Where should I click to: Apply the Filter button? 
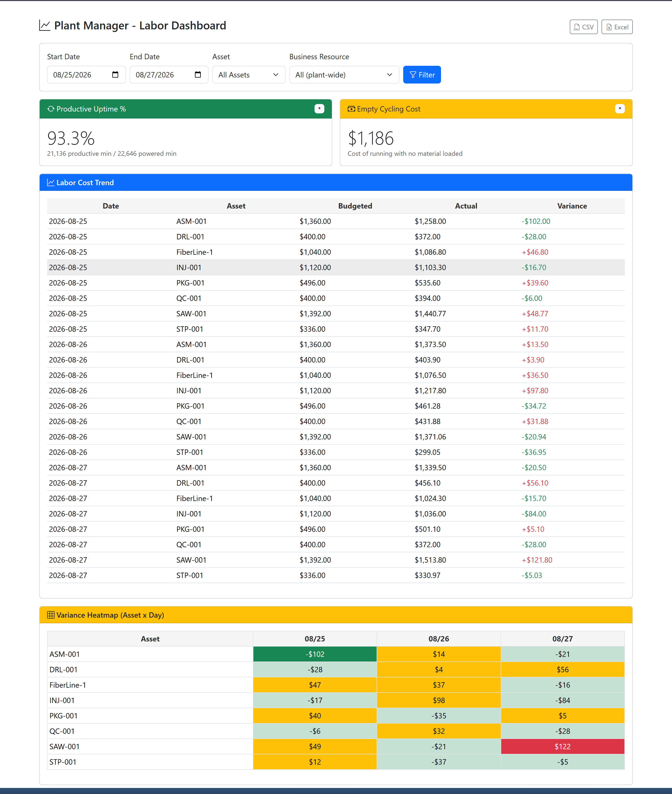click(422, 75)
